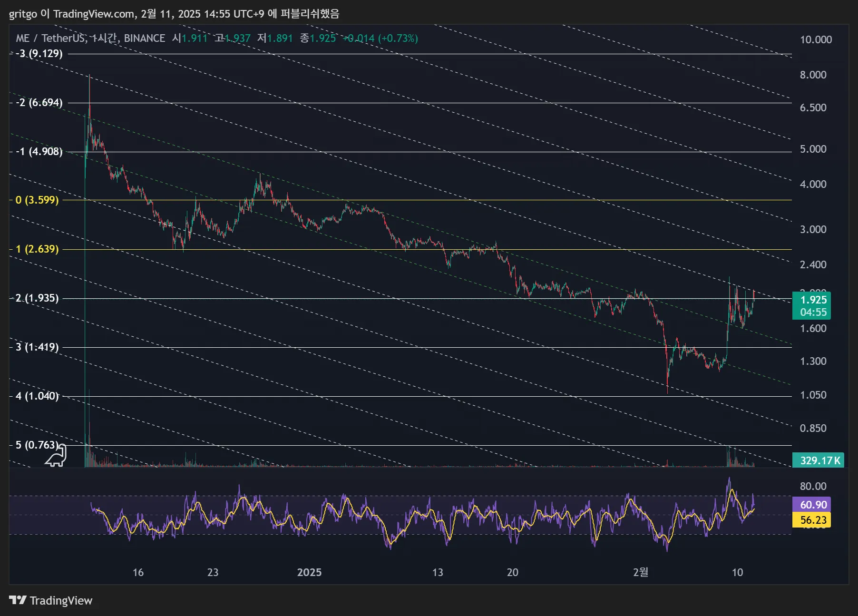Viewport: 858px width, 616px height.
Task: Click the 2월 month label on time axis
Action: [641, 572]
